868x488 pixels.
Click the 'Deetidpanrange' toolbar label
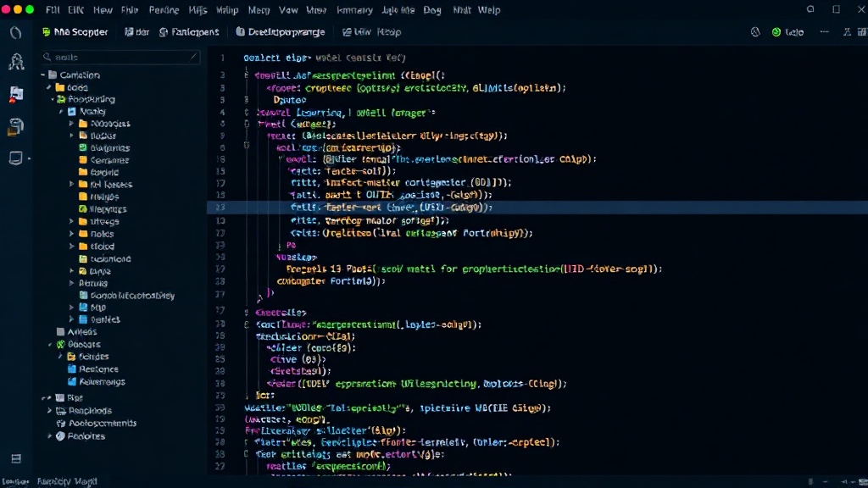(x=287, y=32)
